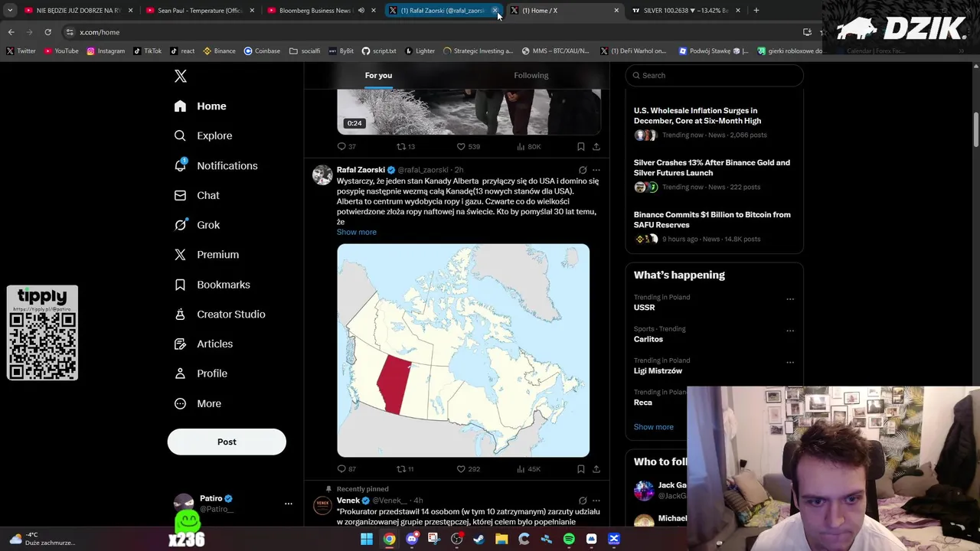980x551 pixels.
Task: Open Spotify from taskbar
Action: [569, 539]
